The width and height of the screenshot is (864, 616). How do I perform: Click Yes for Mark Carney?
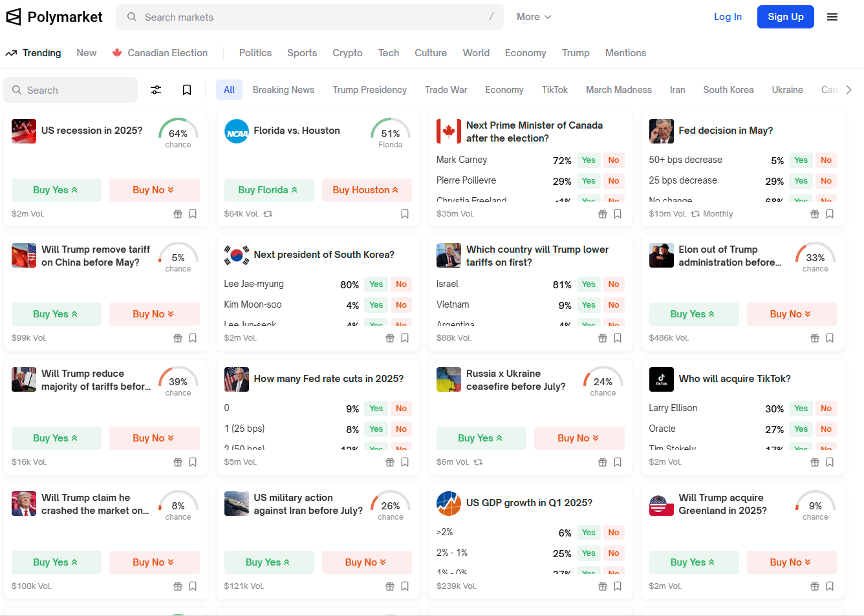(589, 160)
